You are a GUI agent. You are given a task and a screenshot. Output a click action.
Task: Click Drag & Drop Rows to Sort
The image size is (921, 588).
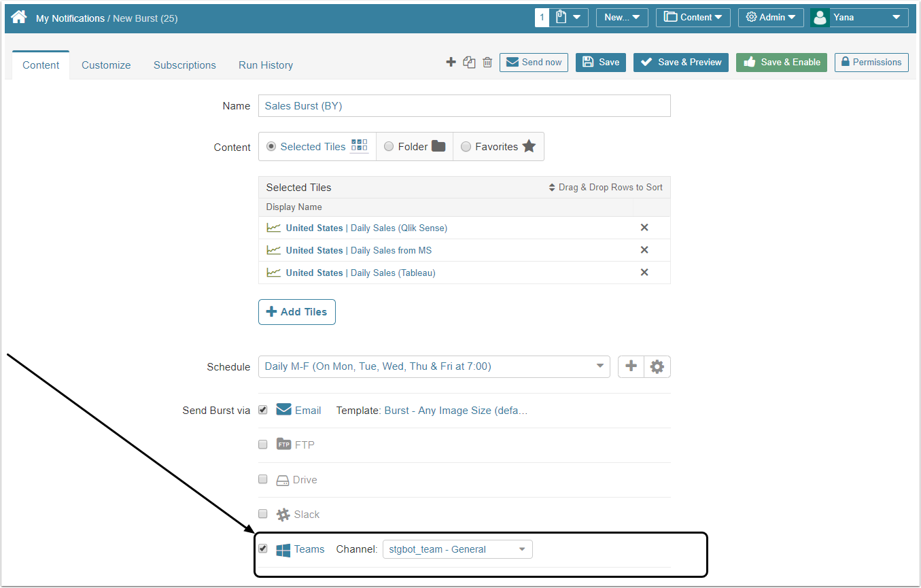pyautogui.click(x=606, y=187)
